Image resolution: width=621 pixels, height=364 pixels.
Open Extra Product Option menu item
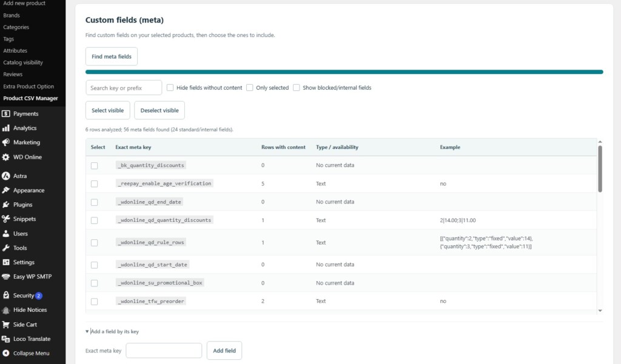coord(29,86)
